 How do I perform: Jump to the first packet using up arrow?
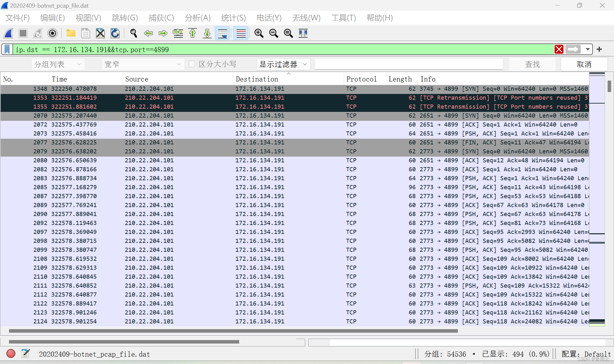(193, 33)
